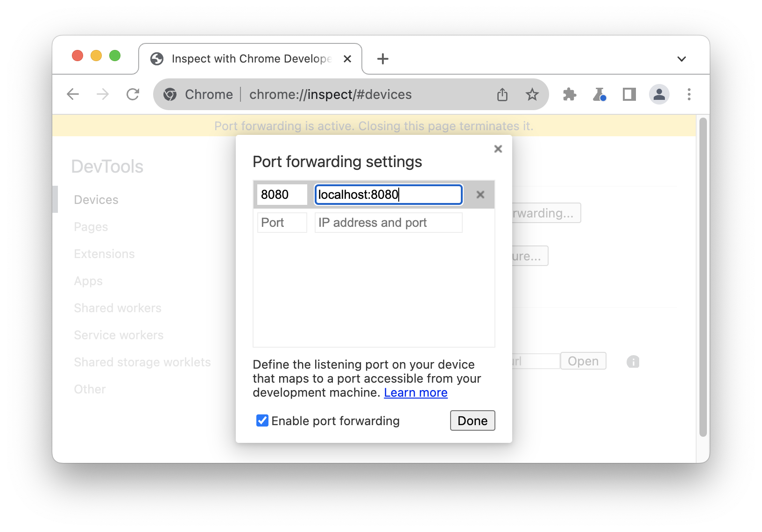
Task: Close the Port forwarding settings dialog
Action: point(498,148)
